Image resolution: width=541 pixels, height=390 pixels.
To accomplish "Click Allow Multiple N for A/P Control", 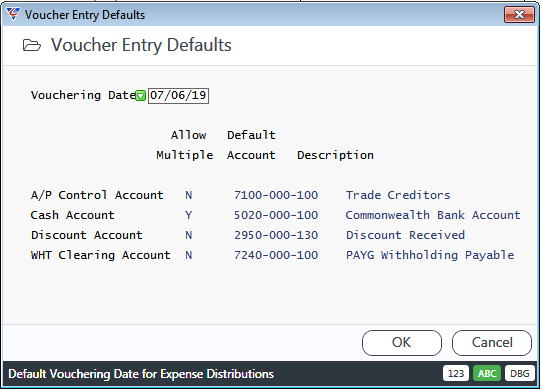I will click(x=188, y=195).
